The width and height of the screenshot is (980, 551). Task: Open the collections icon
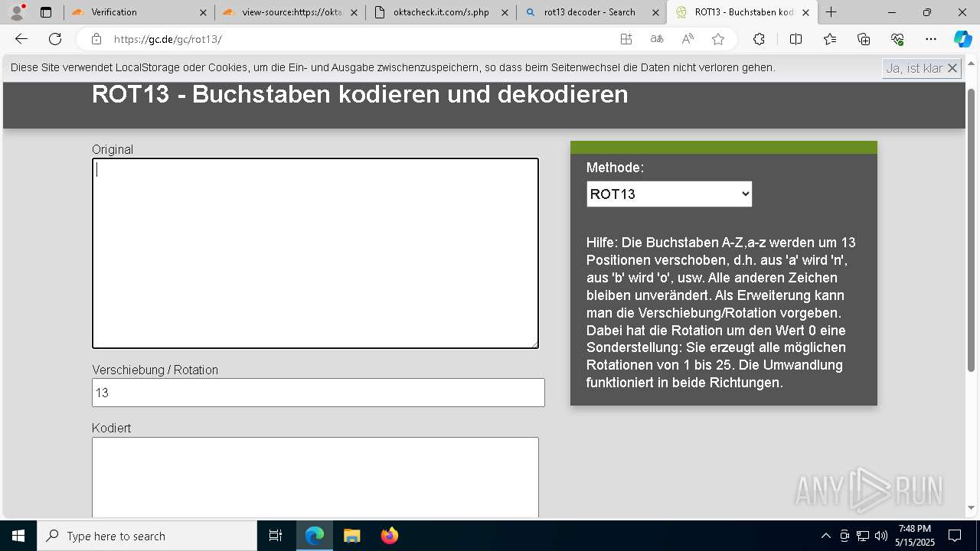tap(864, 39)
